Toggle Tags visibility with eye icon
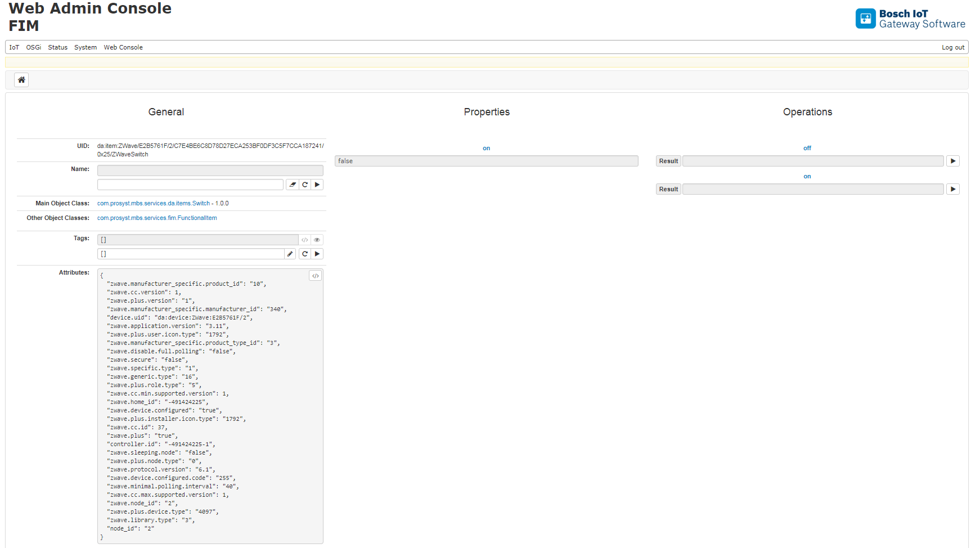 pyautogui.click(x=317, y=240)
